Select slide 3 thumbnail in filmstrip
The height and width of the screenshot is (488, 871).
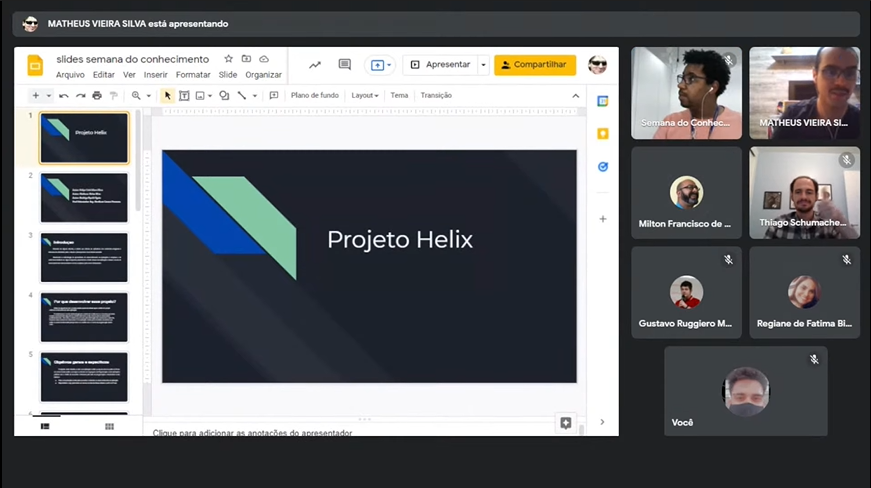pyautogui.click(x=84, y=258)
